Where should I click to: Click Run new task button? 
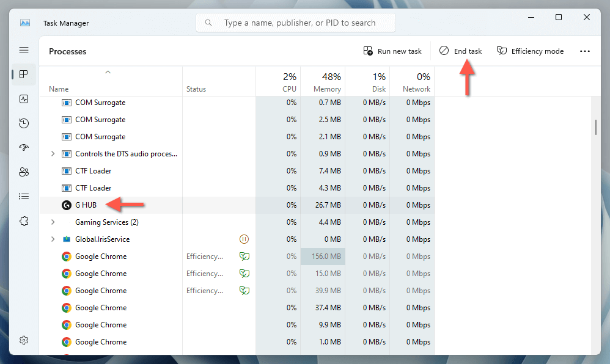pyautogui.click(x=392, y=51)
